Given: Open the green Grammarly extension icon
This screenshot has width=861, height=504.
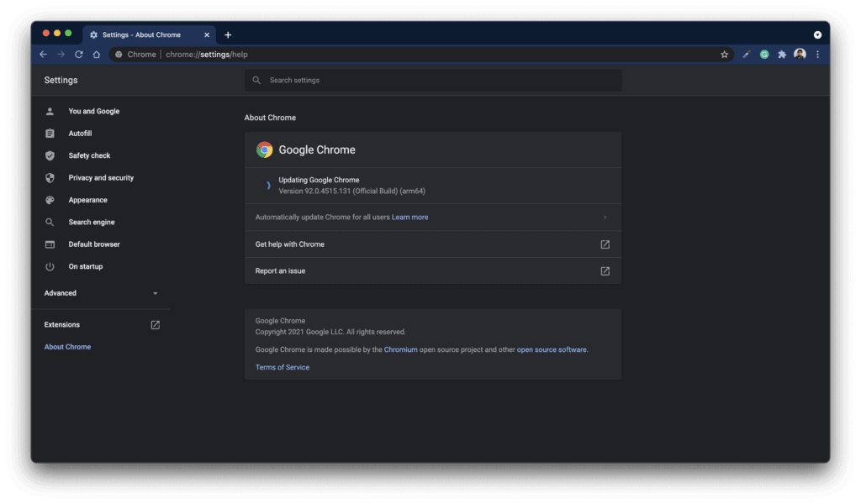Looking at the screenshot, I should (764, 55).
